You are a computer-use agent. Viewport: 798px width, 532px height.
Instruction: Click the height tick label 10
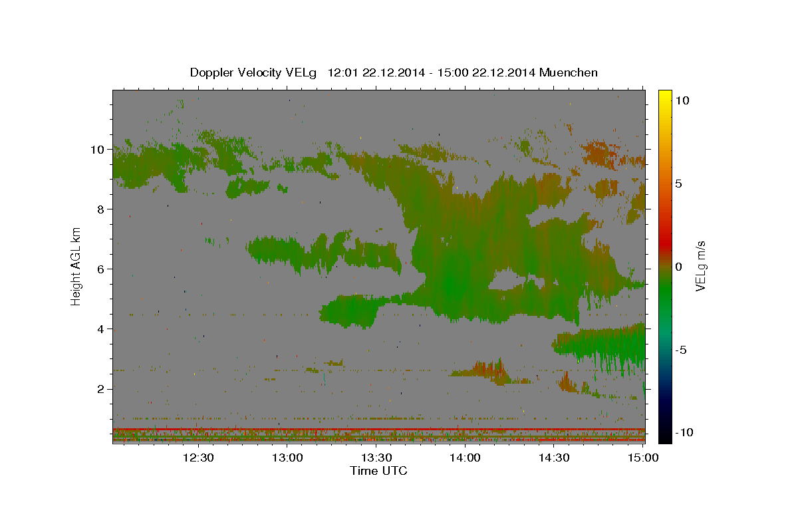[98, 150]
